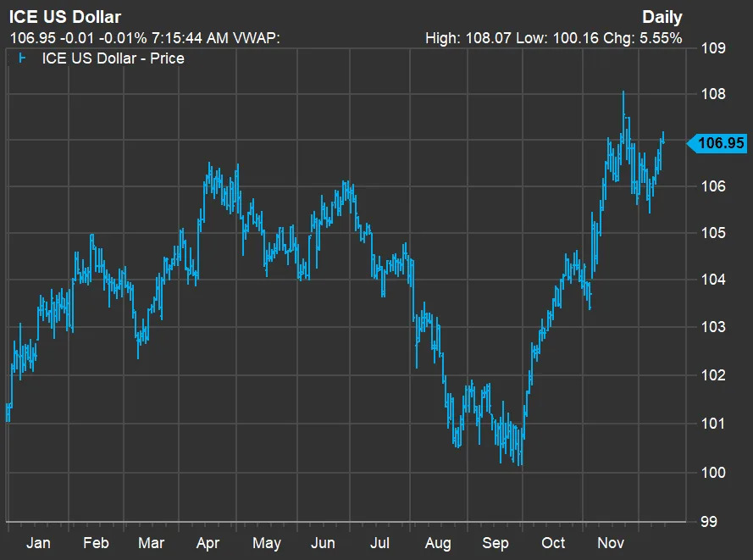Click the bold 'ICE US Dollar' chart title
753x560 pixels.
(x=65, y=17)
